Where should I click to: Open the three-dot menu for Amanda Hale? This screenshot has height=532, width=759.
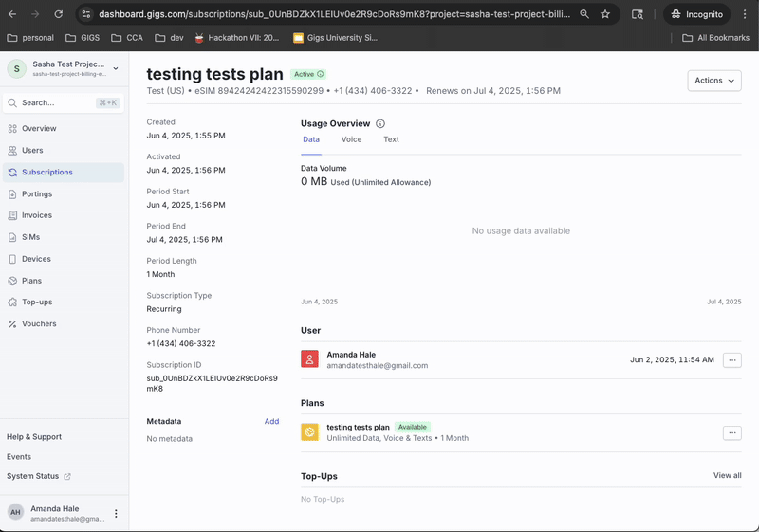point(731,360)
